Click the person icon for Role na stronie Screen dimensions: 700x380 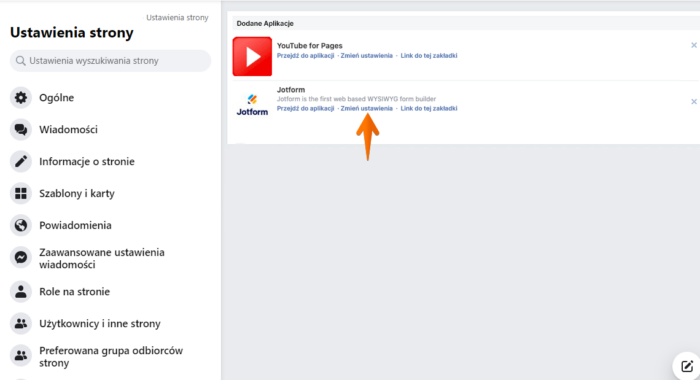(x=21, y=292)
